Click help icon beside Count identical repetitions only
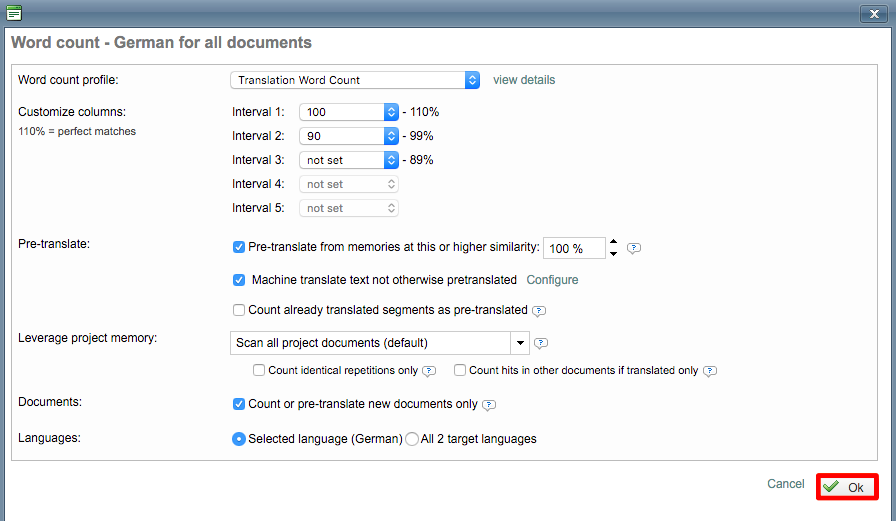The height and width of the screenshot is (521, 896). coord(429,371)
